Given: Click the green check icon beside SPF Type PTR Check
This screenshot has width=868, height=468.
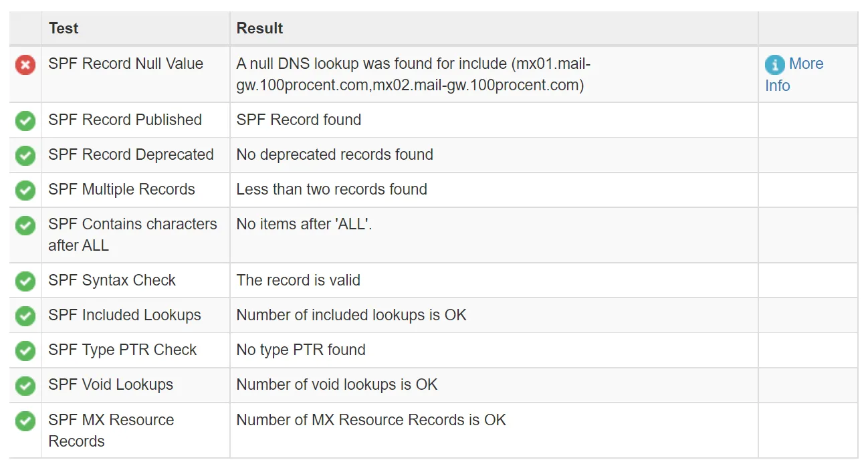Looking at the screenshot, I should point(25,351).
